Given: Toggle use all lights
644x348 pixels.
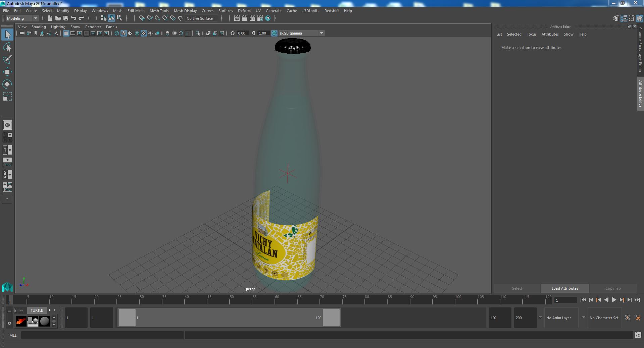Looking at the screenshot, I should click(x=150, y=33).
